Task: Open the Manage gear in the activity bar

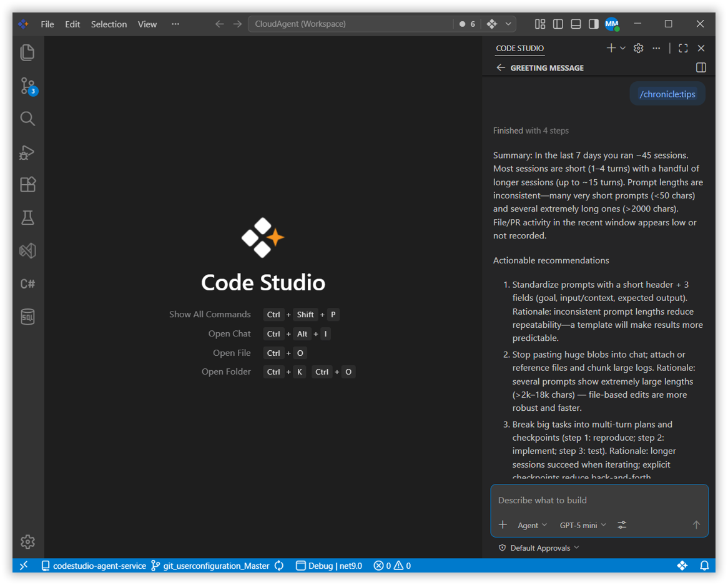Action: point(27,541)
